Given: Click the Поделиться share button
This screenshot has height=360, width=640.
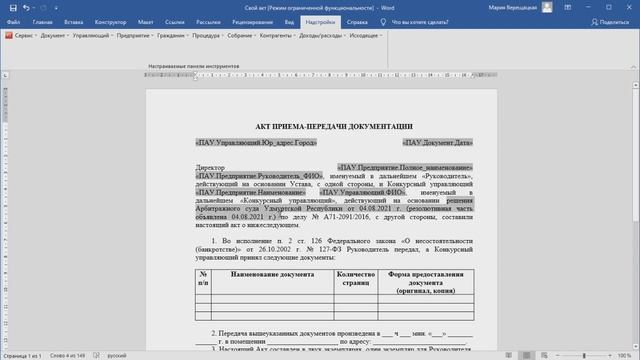Looking at the screenshot, I should 610,22.
